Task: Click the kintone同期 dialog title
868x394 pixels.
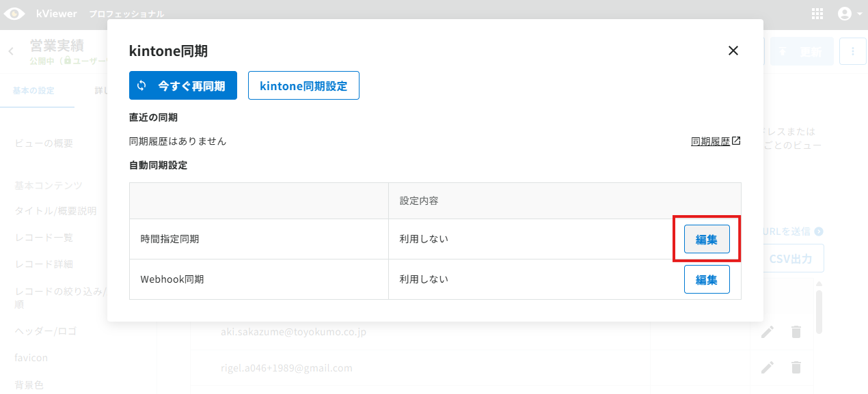Action: [x=168, y=51]
